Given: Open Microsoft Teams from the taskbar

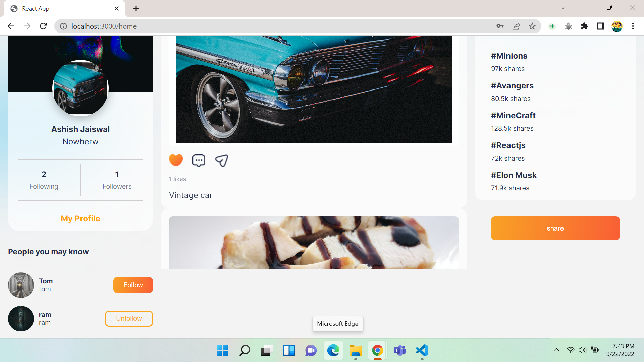Looking at the screenshot, I should (399, 351).
